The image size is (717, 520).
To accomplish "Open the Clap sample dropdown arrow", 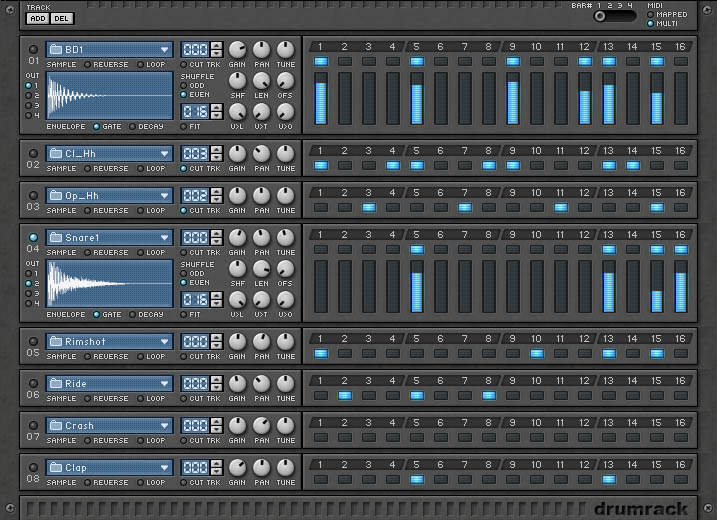I will tap(165, 468).
